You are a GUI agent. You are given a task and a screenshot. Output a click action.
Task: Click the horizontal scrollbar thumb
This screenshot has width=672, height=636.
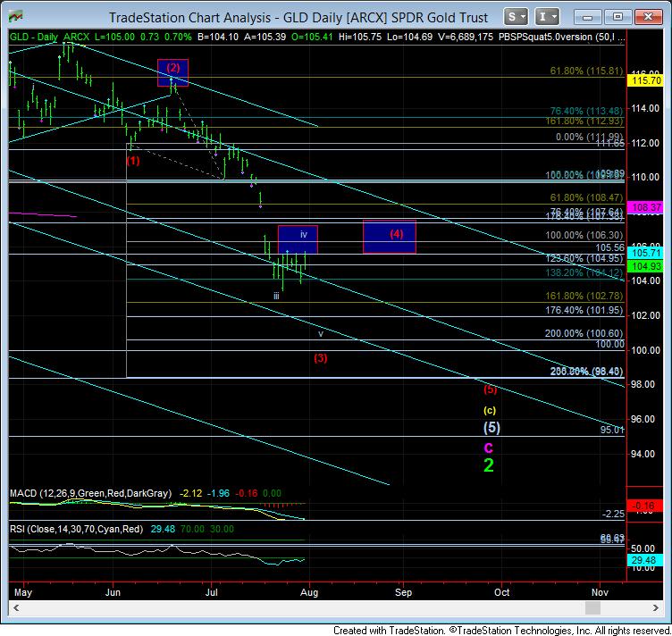coord(592,607)
